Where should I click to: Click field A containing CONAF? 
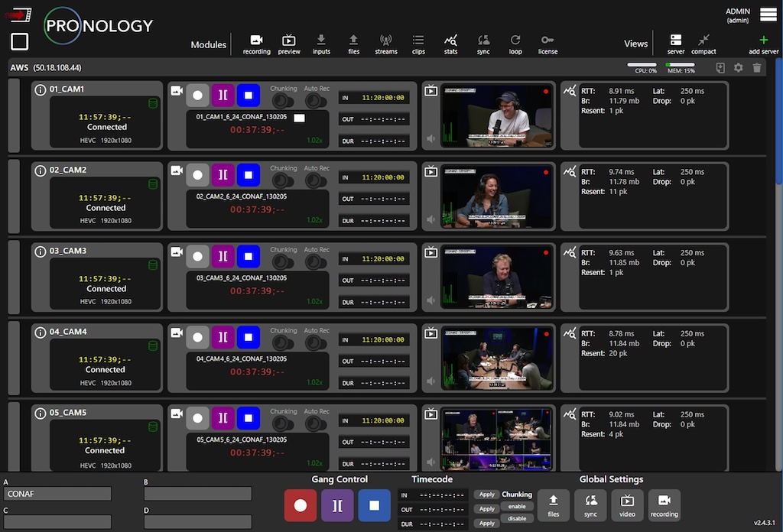57,494
